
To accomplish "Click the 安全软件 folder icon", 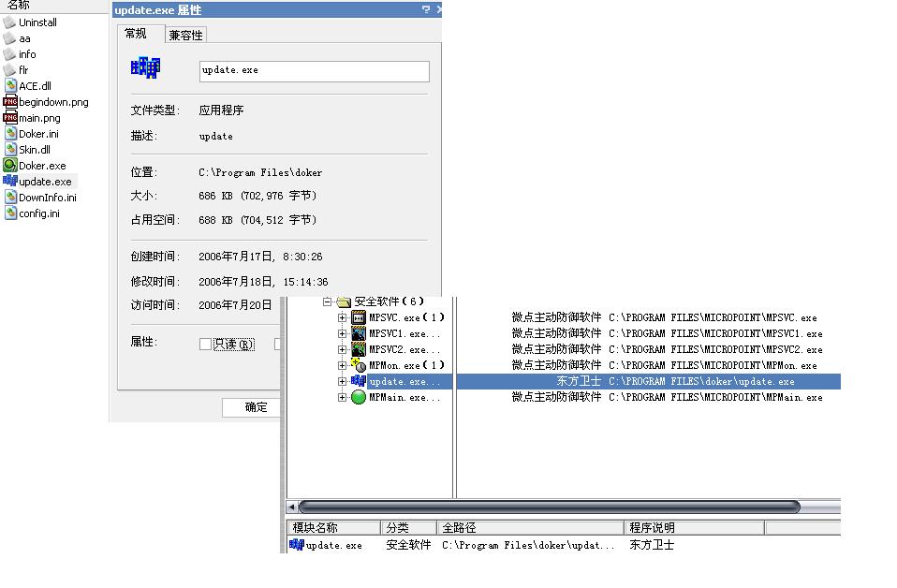I will (x=344, y=301).
